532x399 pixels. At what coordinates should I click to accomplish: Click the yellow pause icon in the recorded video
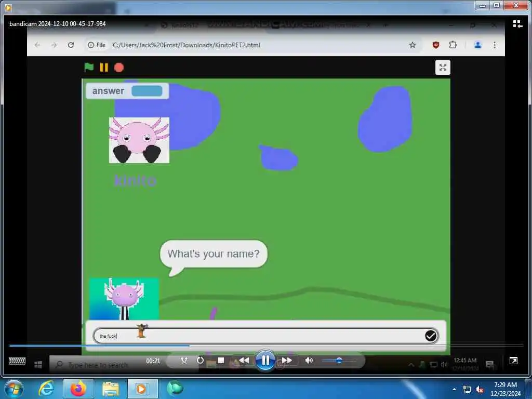(x=104, y=68)
